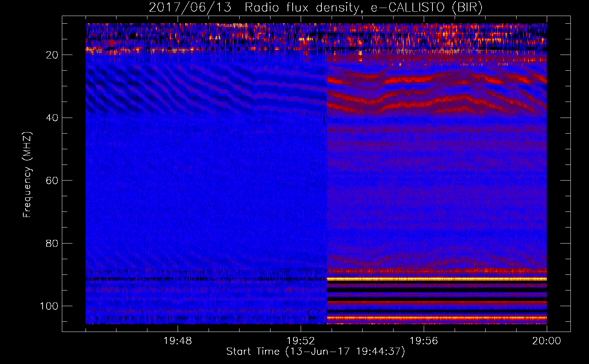Click the 20 frequency tick label

coord(52,55)
